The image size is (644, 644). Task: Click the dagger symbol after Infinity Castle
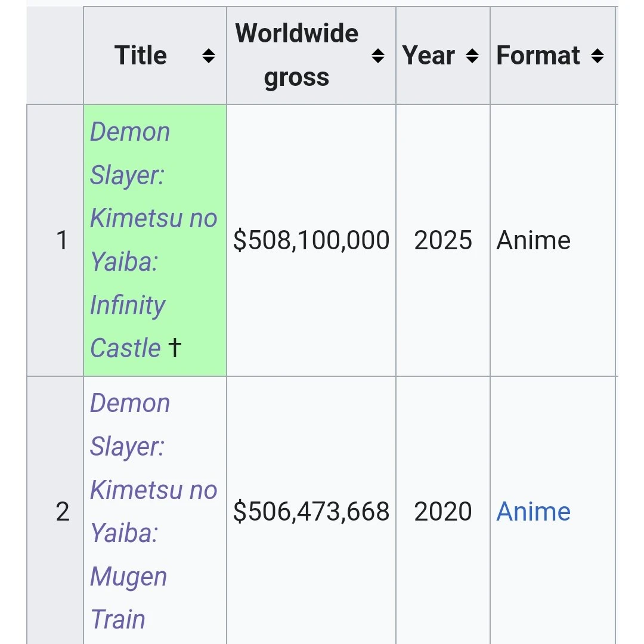coord(175,348)
